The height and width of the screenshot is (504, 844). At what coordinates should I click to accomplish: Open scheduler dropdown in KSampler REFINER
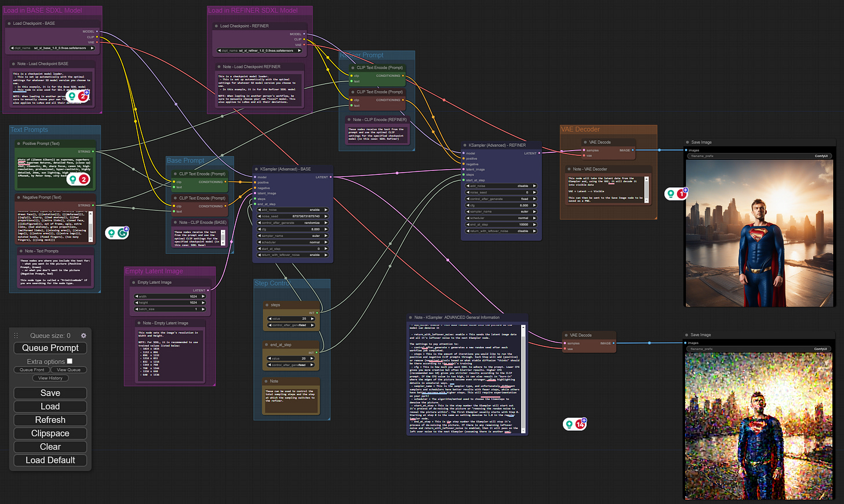click(x=501, y=218)
